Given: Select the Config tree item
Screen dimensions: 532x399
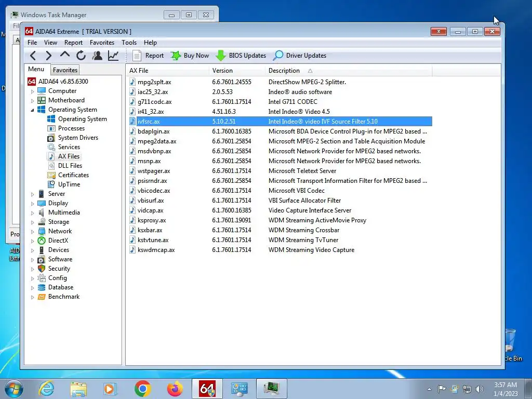Looking at the screenshot, I should 57,278.
